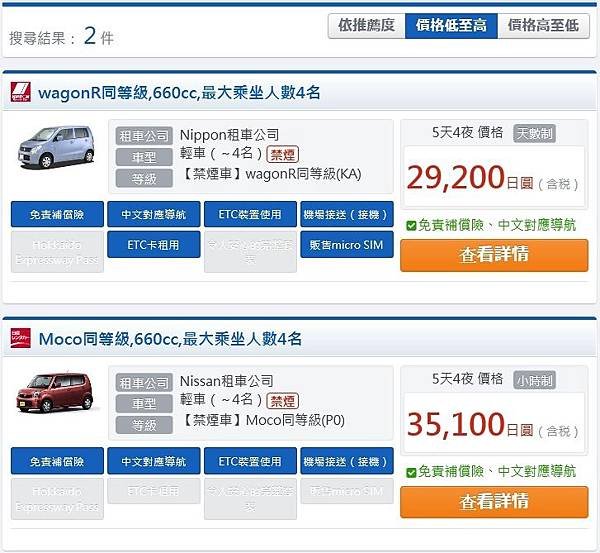
Task: Click wagonR's ETC卡租用 badge
Action: (x=154, y=244)
